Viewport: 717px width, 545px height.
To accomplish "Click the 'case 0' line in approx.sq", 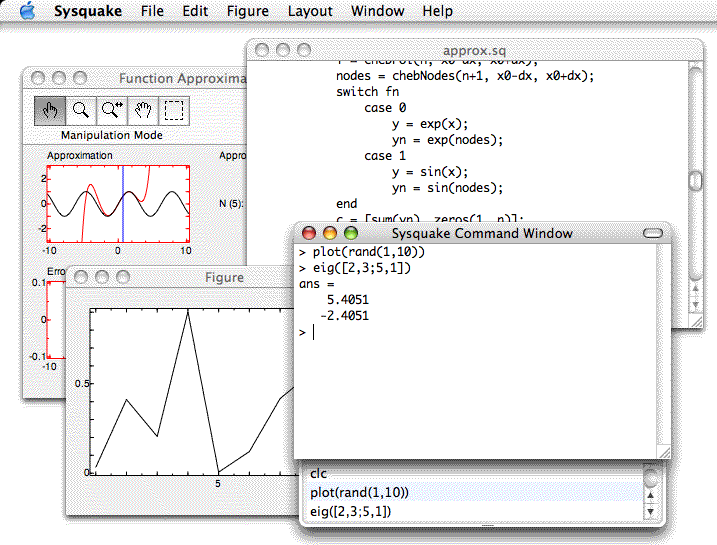I will (x=385, y=107).
